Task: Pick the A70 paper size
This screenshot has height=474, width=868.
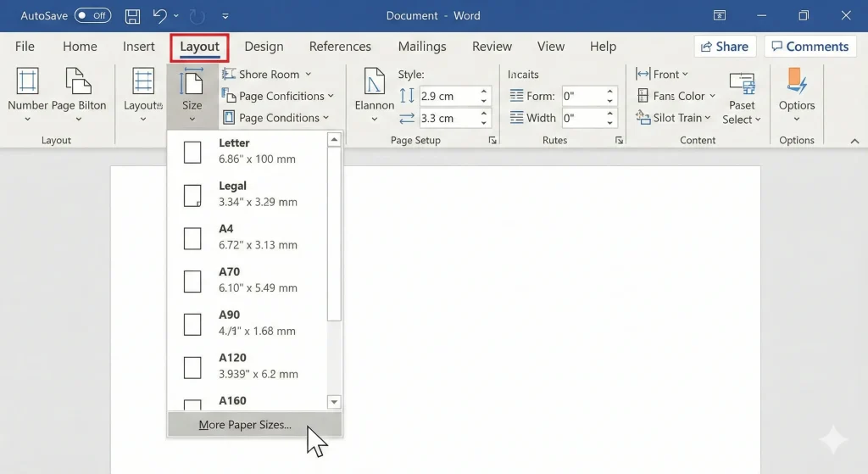Action: [x=248, y=280]
